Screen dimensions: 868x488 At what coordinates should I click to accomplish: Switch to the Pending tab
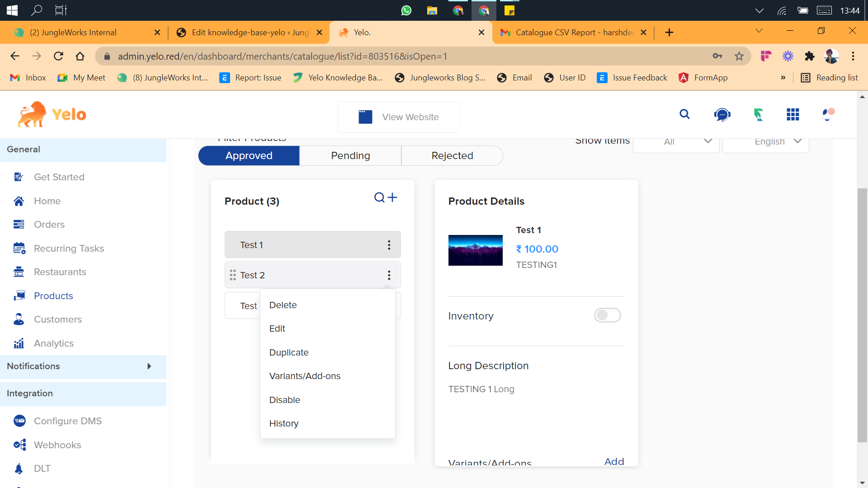[350, 156]
